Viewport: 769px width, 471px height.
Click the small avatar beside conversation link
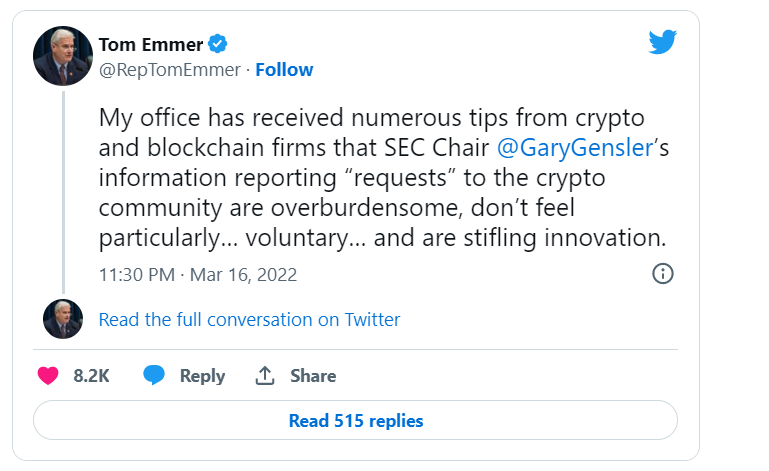pos(63,319)
